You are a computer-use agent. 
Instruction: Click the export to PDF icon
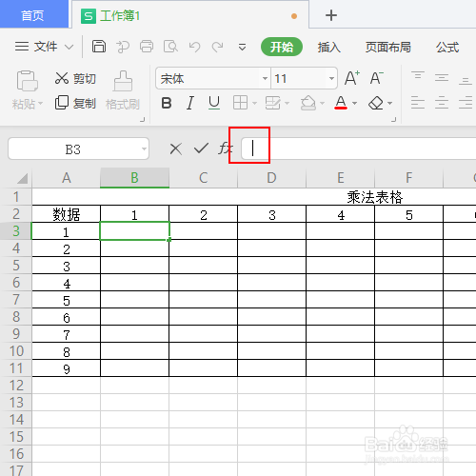pyautogui.click(x=123, y=47)
